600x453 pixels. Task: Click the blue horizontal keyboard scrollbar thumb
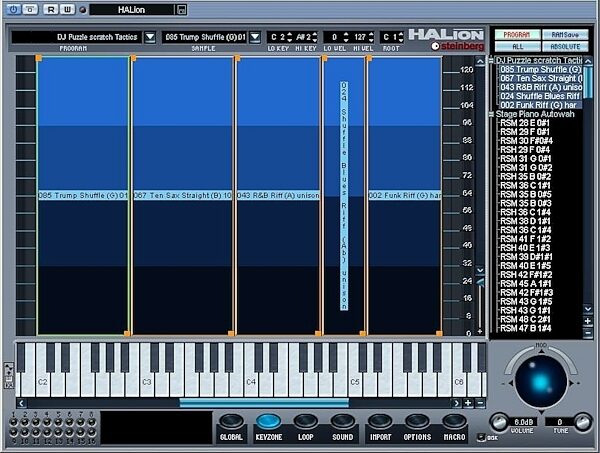264,403
